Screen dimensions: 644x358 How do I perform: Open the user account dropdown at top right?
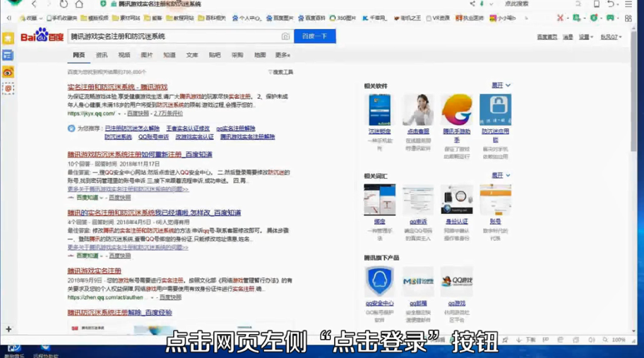(611, 37)
